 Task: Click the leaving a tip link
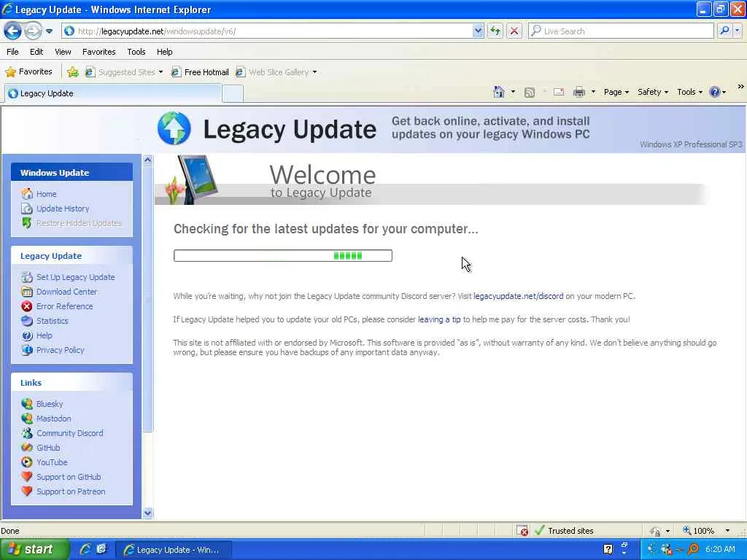(439, 319)
